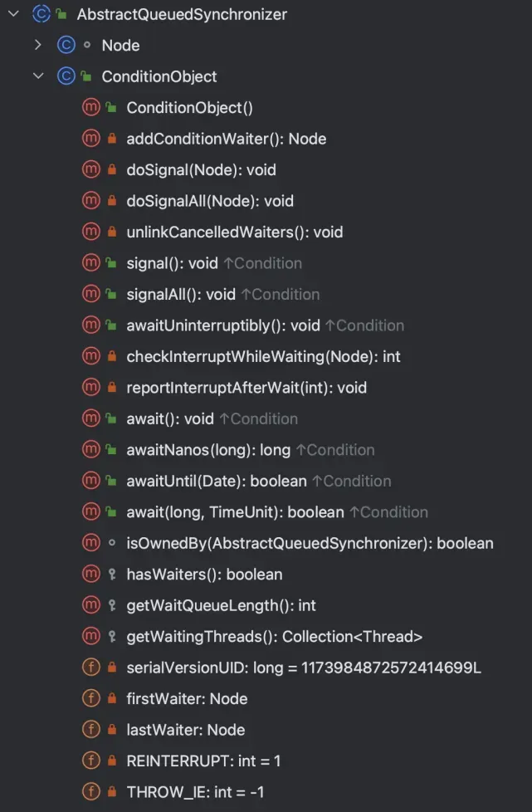
Task: Click the AbstractQueuedSynchronizer class icon
Action: pyautogui.click(x=41, y=14)
